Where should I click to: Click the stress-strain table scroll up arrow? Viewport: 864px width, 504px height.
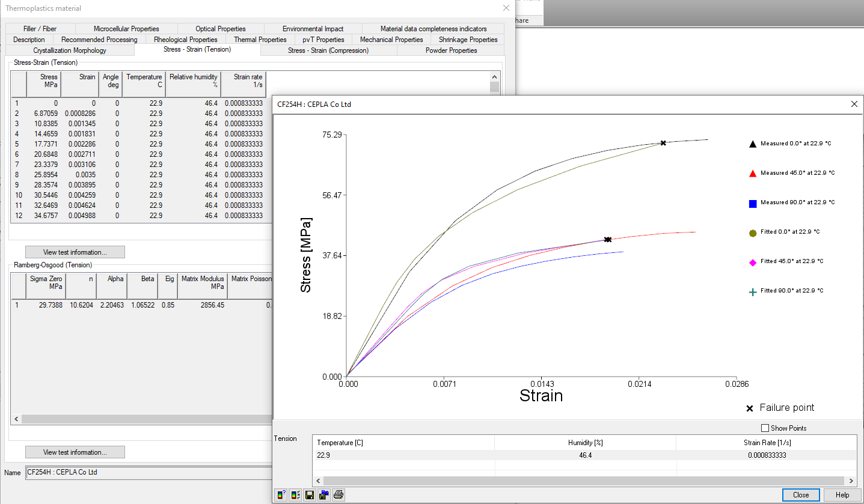point(495,77)
